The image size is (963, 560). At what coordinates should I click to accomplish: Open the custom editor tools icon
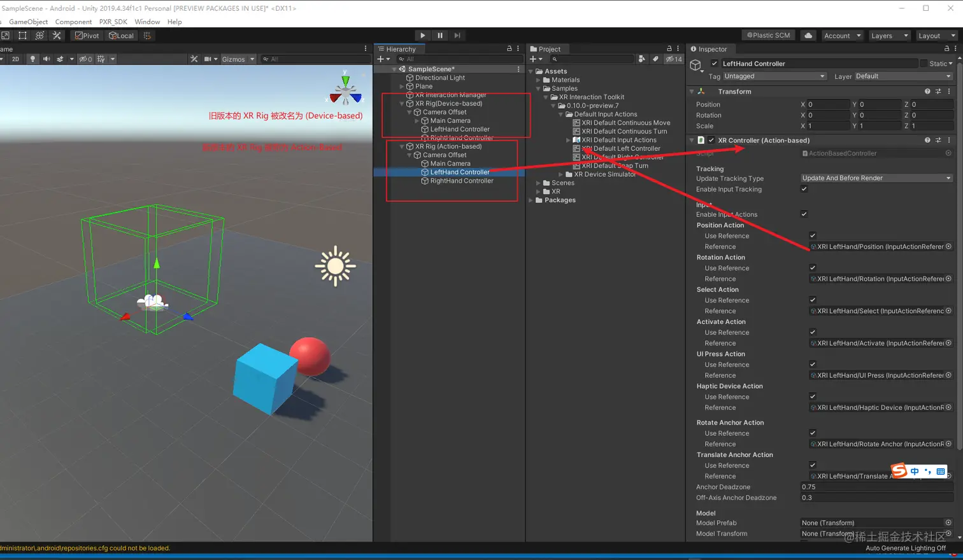[57, 36]
